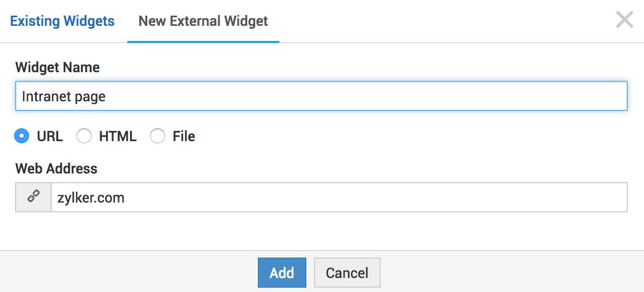
Task: Click the chain link icon beside the address
Action: coord(33,197)
